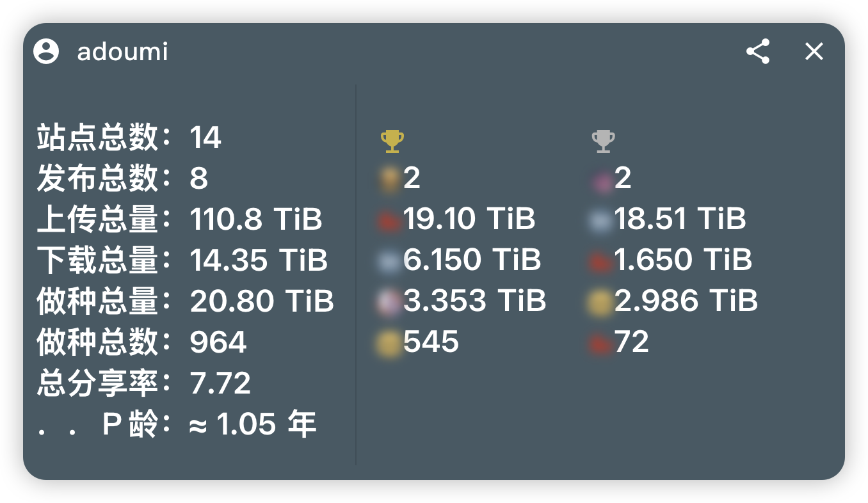Click the 14.35 TiB download total
This screenshot has width=868, height=503.
click(259, 260)
